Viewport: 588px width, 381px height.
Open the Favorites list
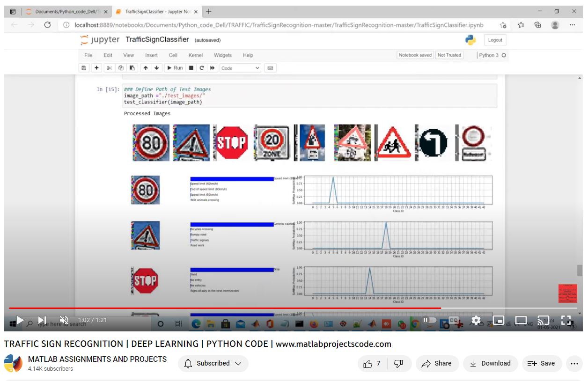[521, 25]
